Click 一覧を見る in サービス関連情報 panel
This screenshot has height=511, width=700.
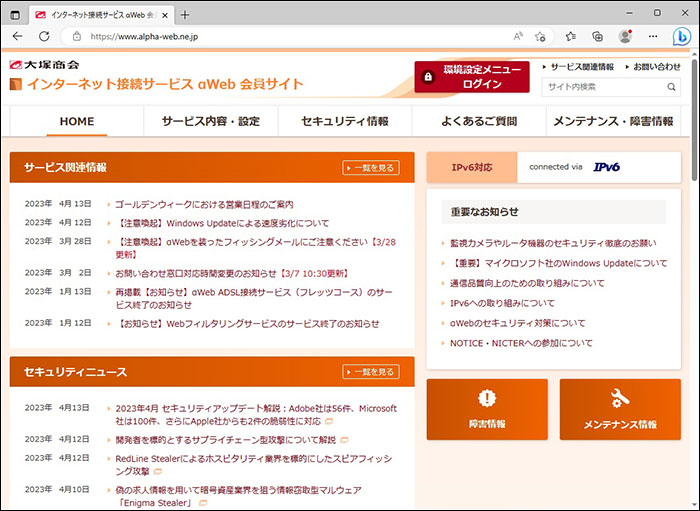coord(371,168)
